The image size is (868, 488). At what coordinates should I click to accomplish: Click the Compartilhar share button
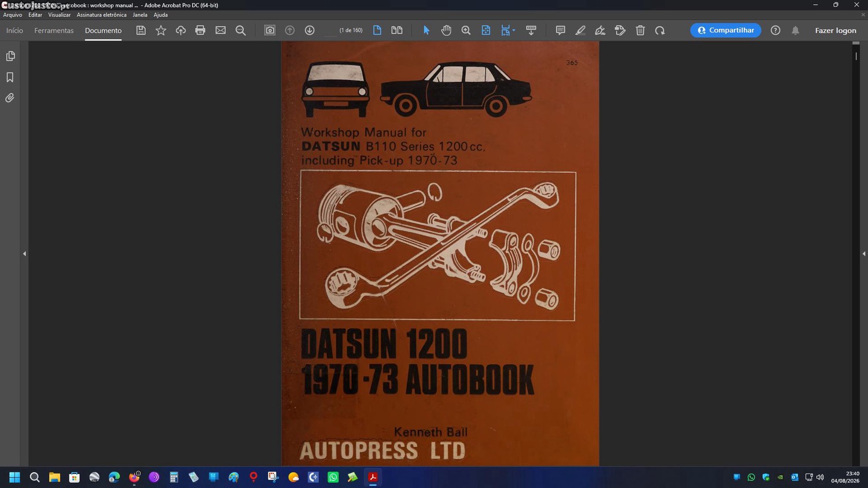pyautogui.click(x=726, y=30)
